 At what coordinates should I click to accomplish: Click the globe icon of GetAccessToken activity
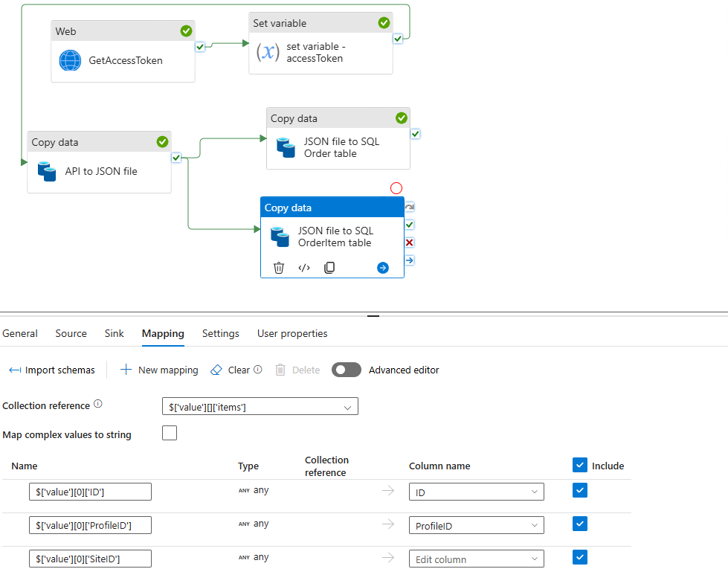70,60
